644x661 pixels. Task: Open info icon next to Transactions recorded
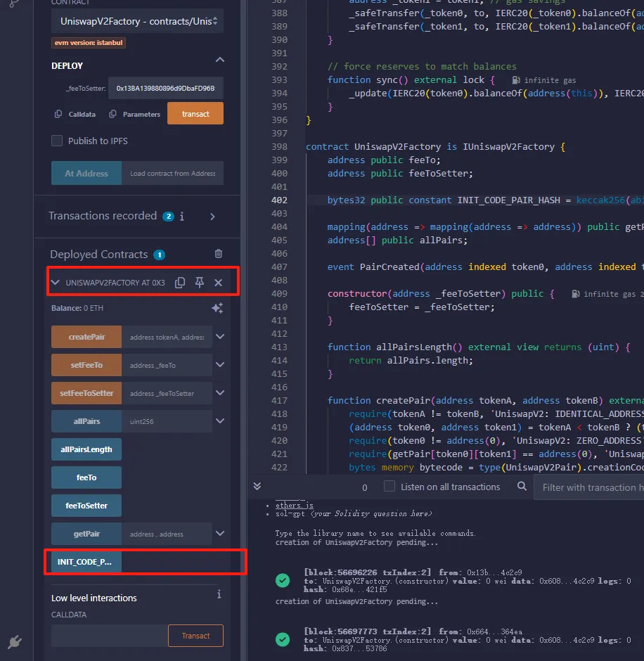[182, 217]
